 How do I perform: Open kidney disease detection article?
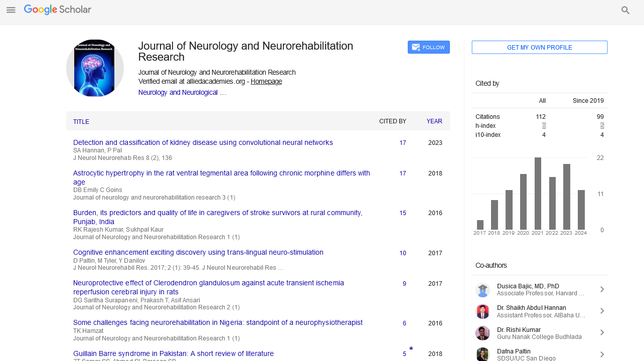203,142
